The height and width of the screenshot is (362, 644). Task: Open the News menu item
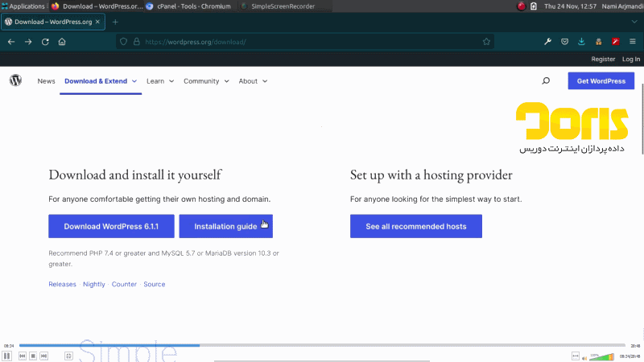pyautogui.click(x=46, y=81)
